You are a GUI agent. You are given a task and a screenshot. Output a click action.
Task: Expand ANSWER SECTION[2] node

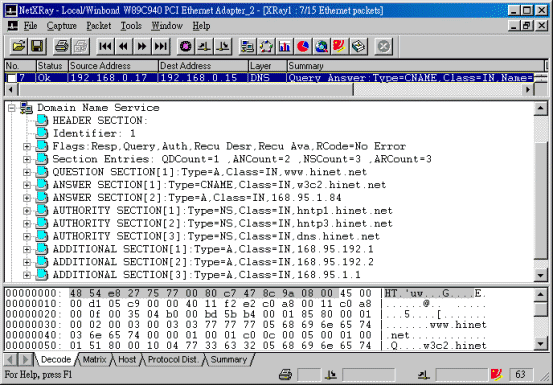27,198
